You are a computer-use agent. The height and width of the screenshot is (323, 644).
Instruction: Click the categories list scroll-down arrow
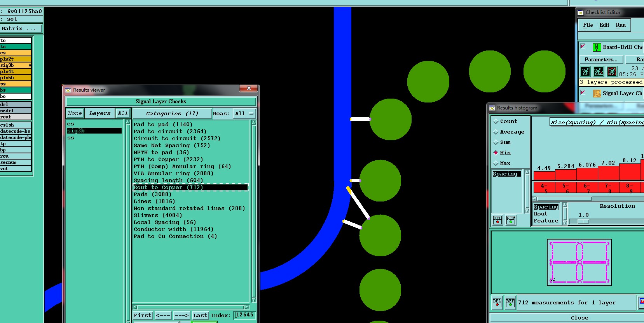coord(254,300)
